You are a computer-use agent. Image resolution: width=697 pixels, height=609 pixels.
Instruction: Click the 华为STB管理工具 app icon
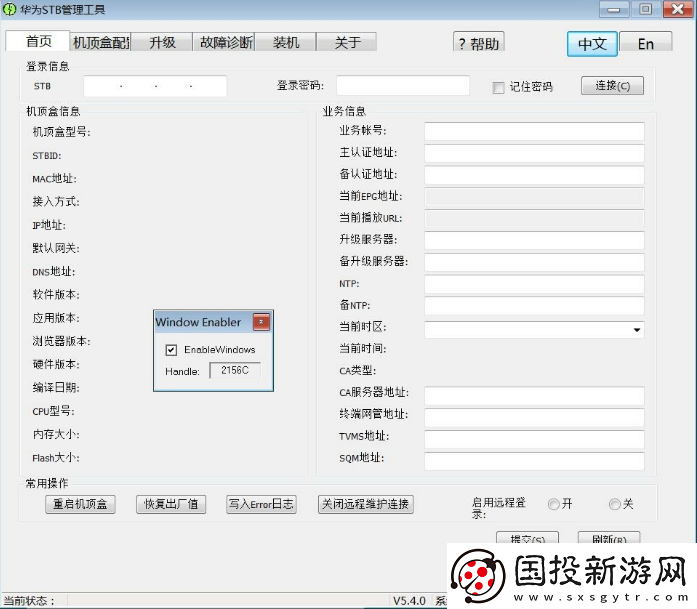point(9,9)
